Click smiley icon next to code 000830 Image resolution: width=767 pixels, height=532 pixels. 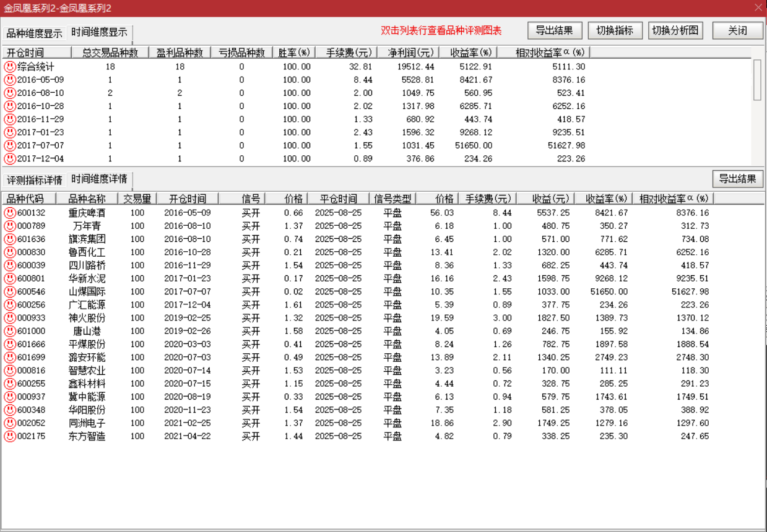[x=10, y=252]
